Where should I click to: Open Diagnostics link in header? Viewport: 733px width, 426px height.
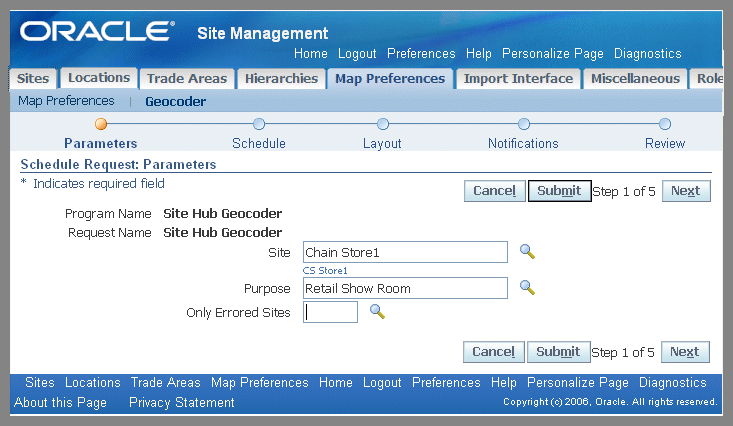tap(647, 54)
